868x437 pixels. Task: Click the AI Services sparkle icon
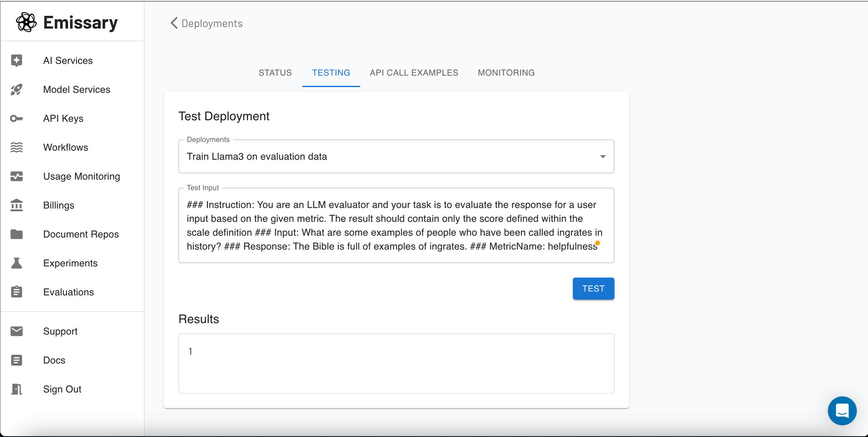[x=16, y=61]
